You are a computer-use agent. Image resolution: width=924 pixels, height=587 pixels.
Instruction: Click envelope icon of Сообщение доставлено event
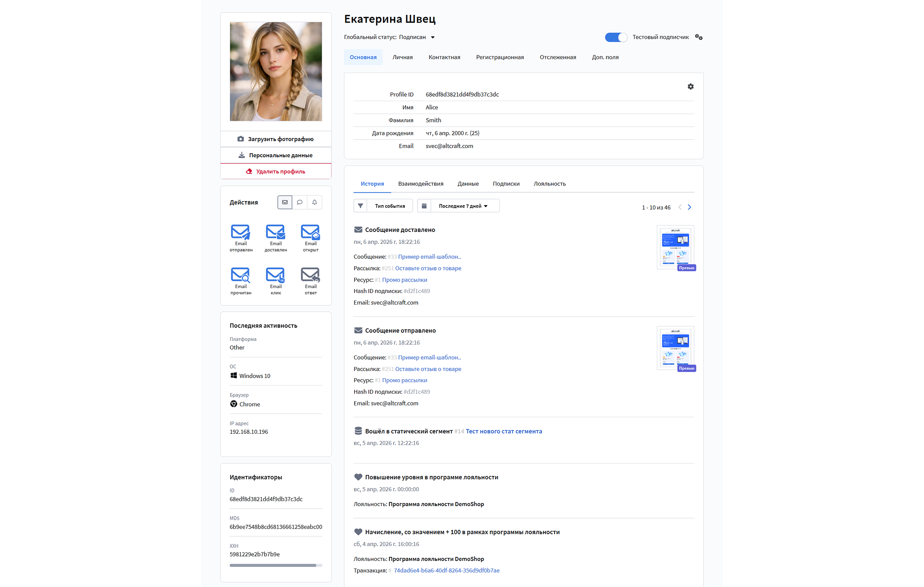358,230
